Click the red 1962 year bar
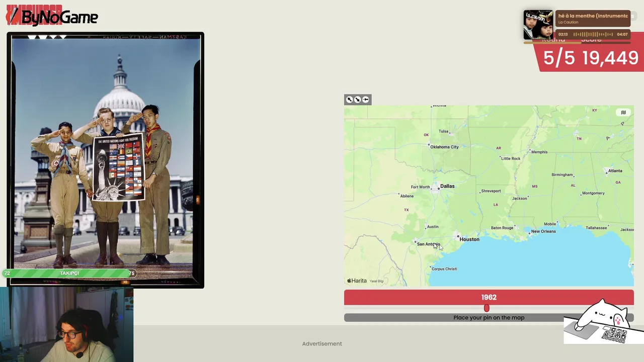Image resolution: width=644 pixels, height=362 pixels. (x=489, y=297)
